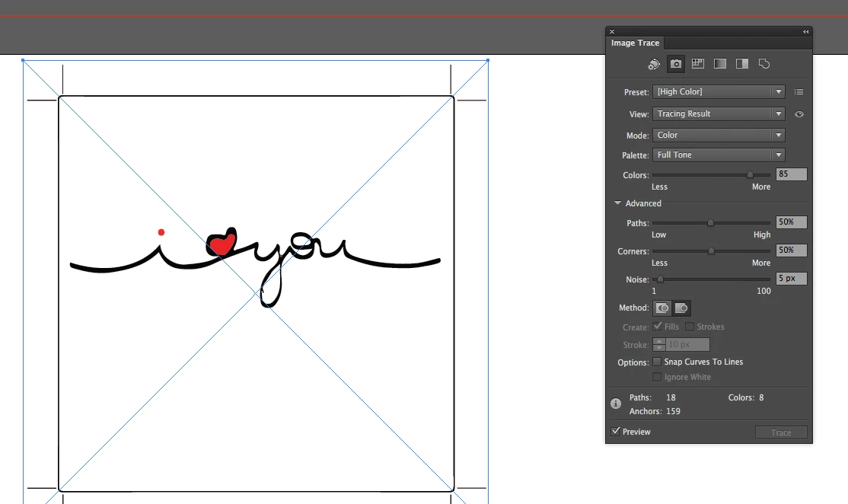Open the Preset dropdown showing High Color
This screenshot has height=504, width=848.
point(719,92)
